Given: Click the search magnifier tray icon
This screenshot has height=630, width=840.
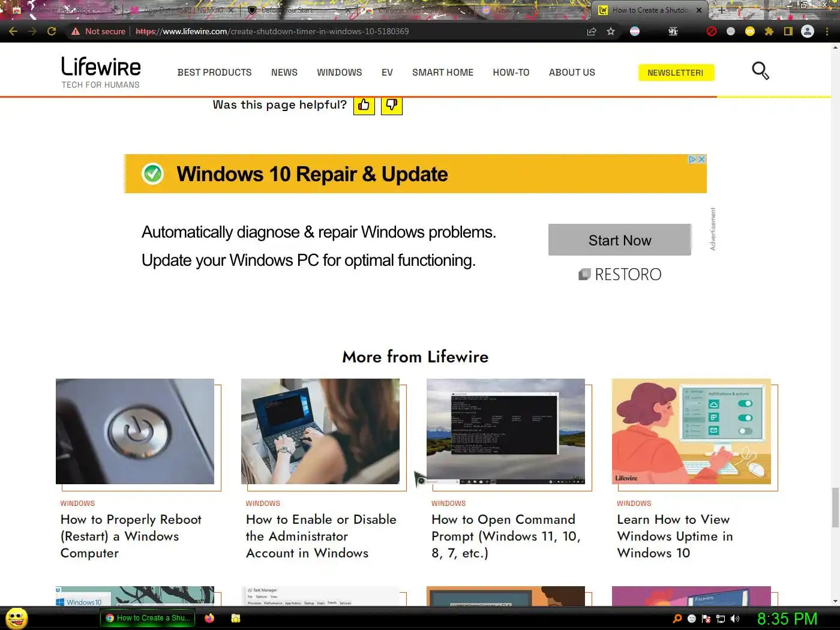Looking at the screenshot, I should point(677,619).
